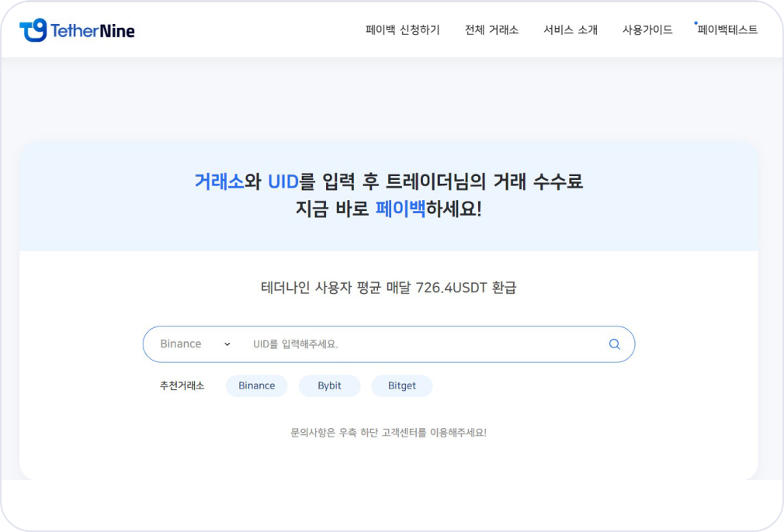The width and height of the screenshot is (784, 532).
Task: Navigate to 사용가이드
Action: click(x=647, y=30)
